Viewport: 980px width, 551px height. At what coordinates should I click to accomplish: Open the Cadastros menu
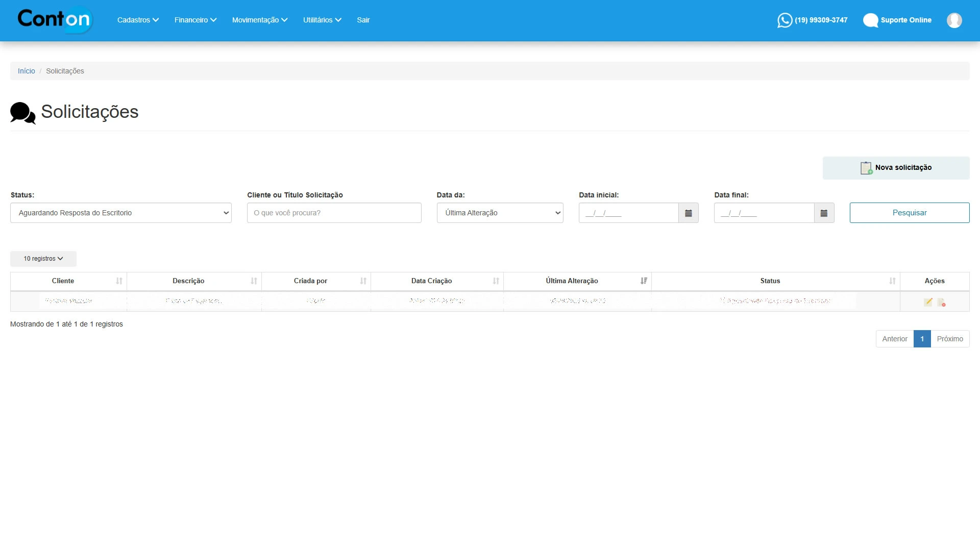coord(138,20)
